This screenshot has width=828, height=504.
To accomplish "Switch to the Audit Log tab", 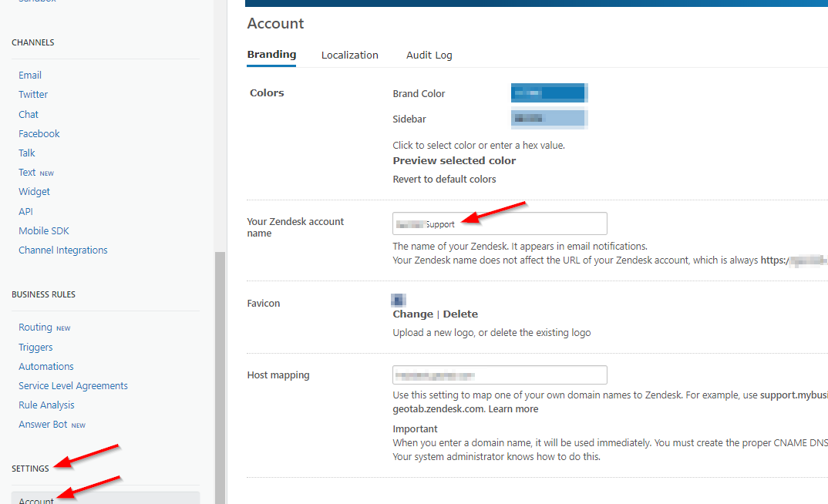I will coord(429,55).
